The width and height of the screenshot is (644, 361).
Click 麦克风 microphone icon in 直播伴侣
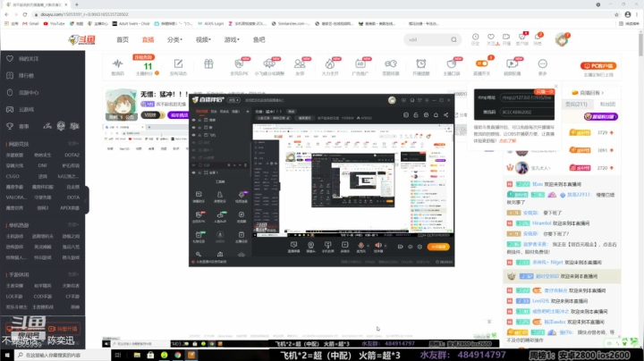(360, 245)
